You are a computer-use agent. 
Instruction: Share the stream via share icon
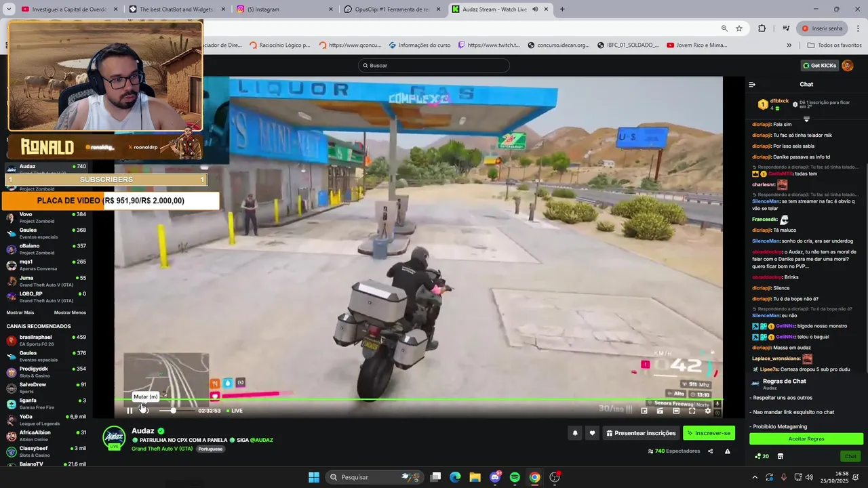click(x=711, y=451)
